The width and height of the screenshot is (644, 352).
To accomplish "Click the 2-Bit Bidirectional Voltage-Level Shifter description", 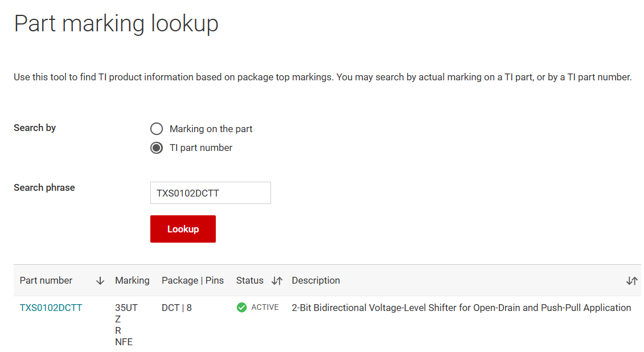I will 461,308.
